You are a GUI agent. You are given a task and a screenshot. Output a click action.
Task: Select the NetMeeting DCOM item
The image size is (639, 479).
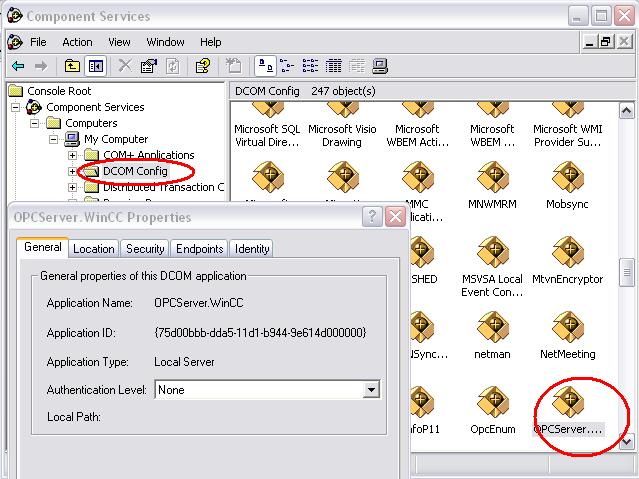click(x=568, y=336)
